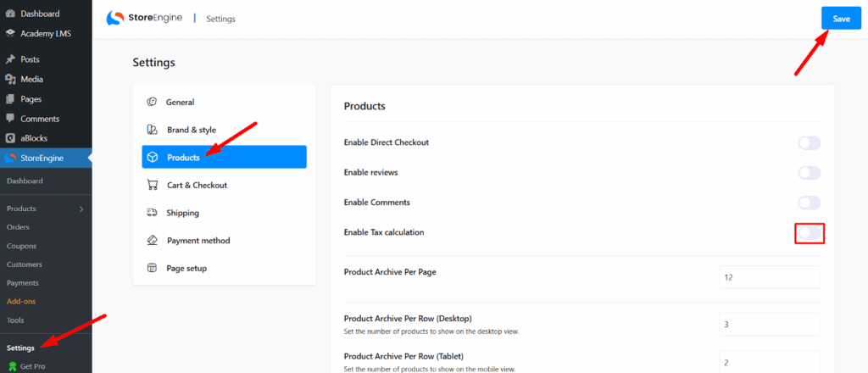This screenshot has height=373, width=868.
Task: Toggle Enable Comments switch
Action: point(809,203)
